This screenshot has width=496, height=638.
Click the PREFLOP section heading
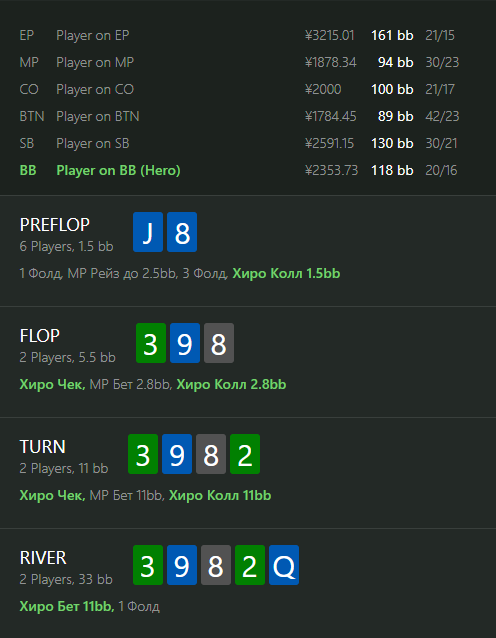[x=55, y=225]
